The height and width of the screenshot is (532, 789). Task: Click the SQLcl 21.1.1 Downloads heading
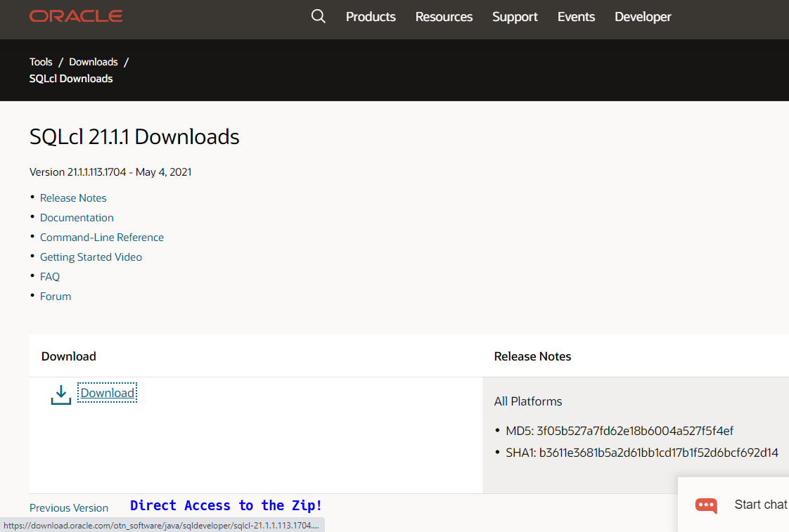tap(134, 137)
